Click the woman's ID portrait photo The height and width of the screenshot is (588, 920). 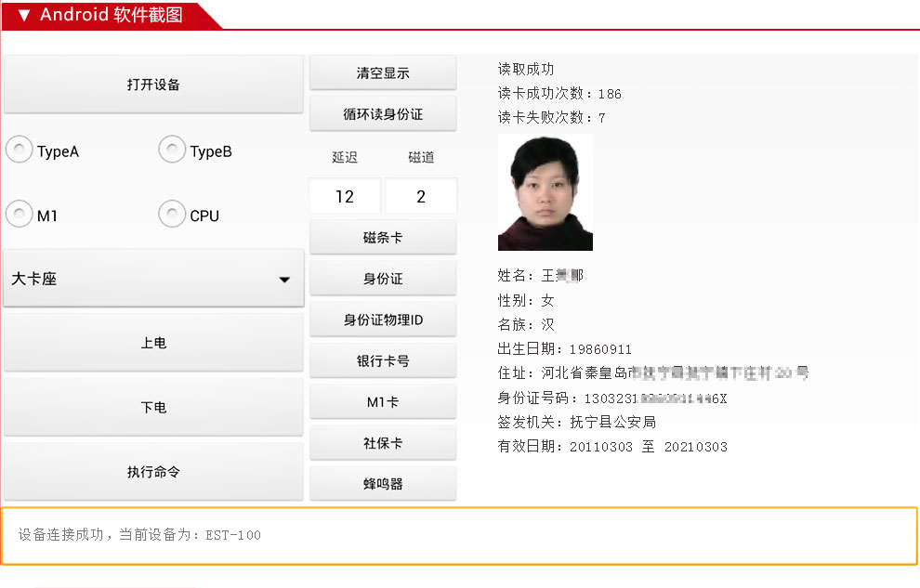(x=545, y=192)
